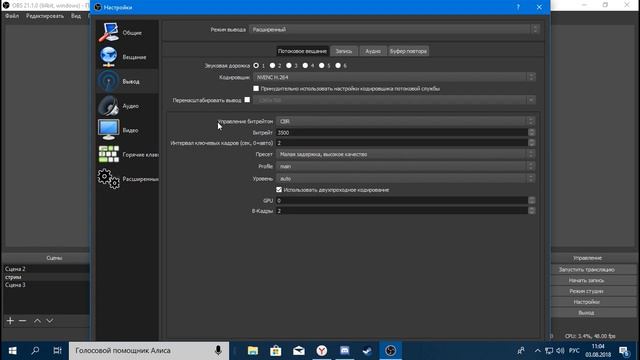Click the taskbar search magnifier icon
This screenshot has width=640, height=360.
pyautogui.click(x=35, y=351)
